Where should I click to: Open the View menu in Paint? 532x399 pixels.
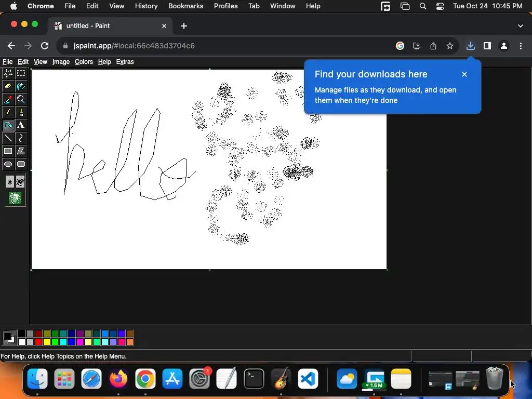pyautogui.click(x=41, y=62)
